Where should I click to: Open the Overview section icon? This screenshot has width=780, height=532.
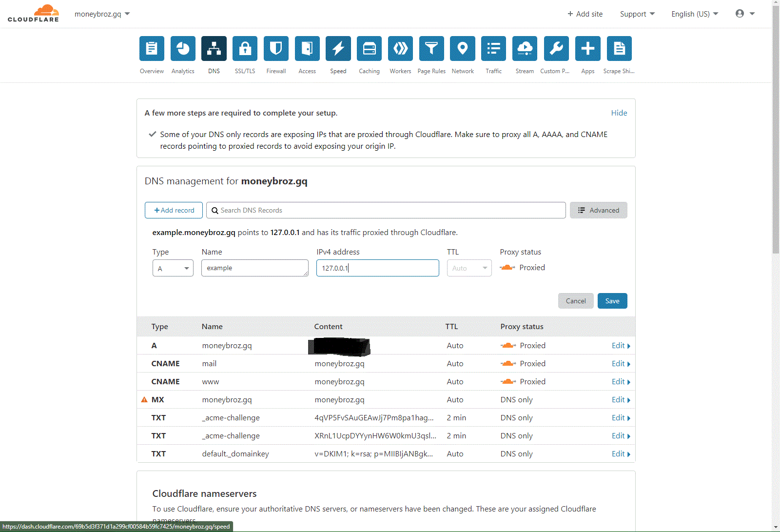pyautogui.click(x=152, y=48)
